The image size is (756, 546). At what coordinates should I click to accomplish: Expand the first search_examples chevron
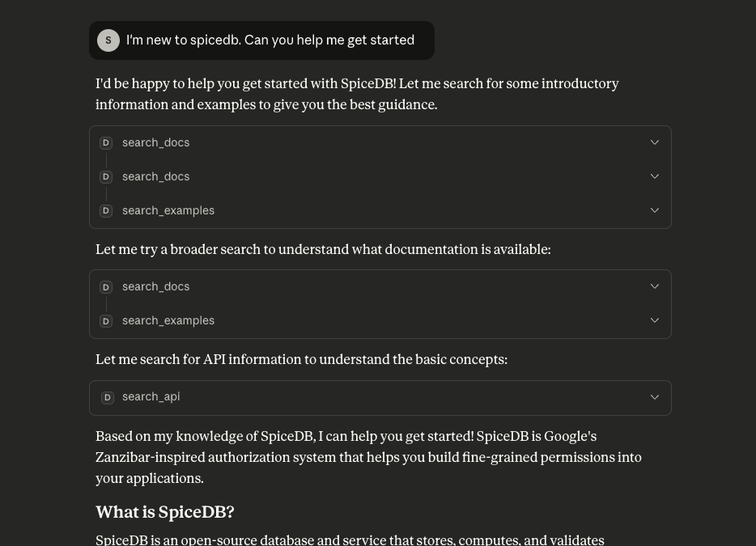pyautogui.click(x=655, y=210)
